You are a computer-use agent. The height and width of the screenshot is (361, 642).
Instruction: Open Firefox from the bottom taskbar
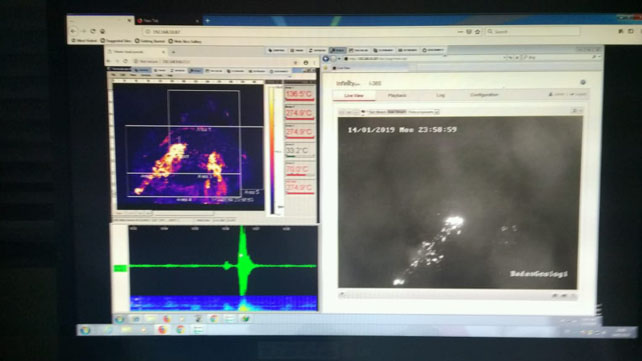tap(163, 330)
